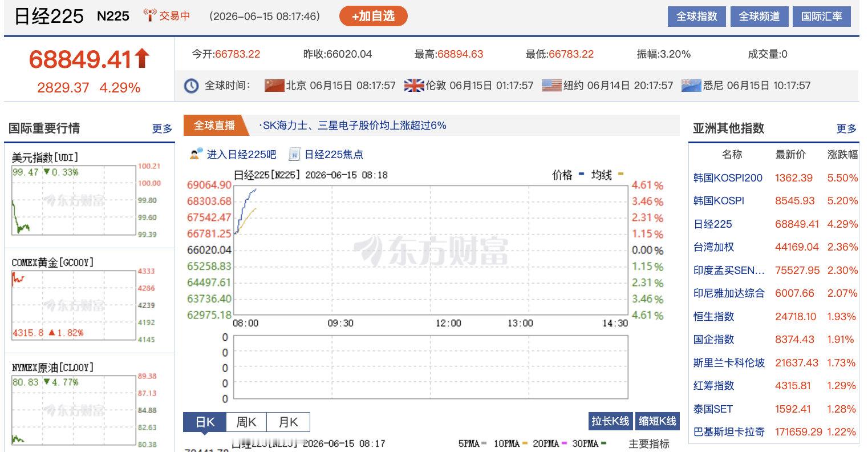Click the 主要指标 label
The width and height of the screenshot is (868, 452).
tap(649, 443)
